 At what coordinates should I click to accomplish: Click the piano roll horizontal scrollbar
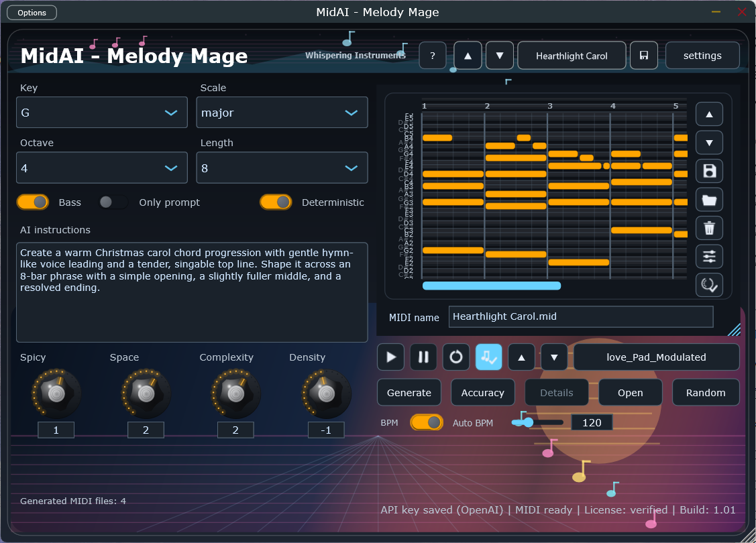coord(491,286)
